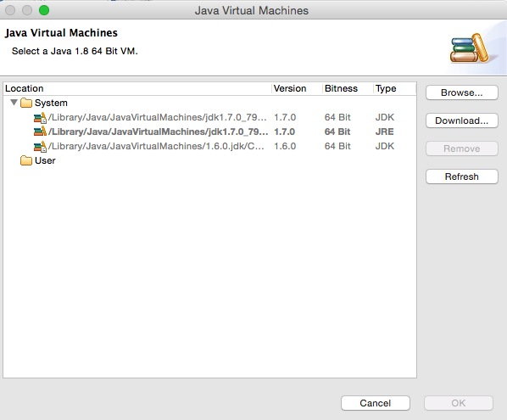Image resolution: width=507 pixels, height=420 pixels.
Task: Click the JVM icon of the 1.7.0 JDK row
Action: pyautogui.click(x=40, y=117)
